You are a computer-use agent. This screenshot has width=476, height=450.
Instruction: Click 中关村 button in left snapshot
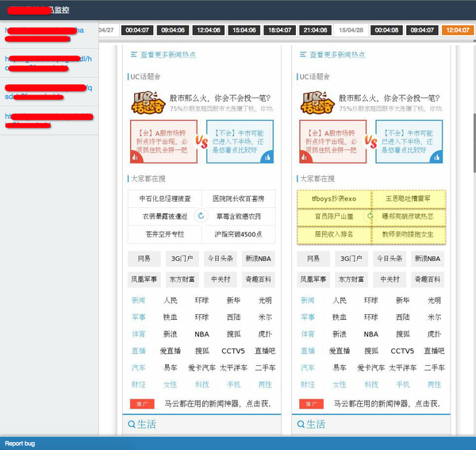220,279
